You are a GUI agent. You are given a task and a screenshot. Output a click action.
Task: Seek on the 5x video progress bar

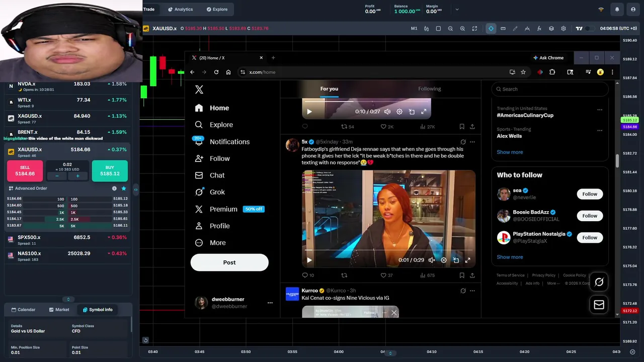click(388, 250)
